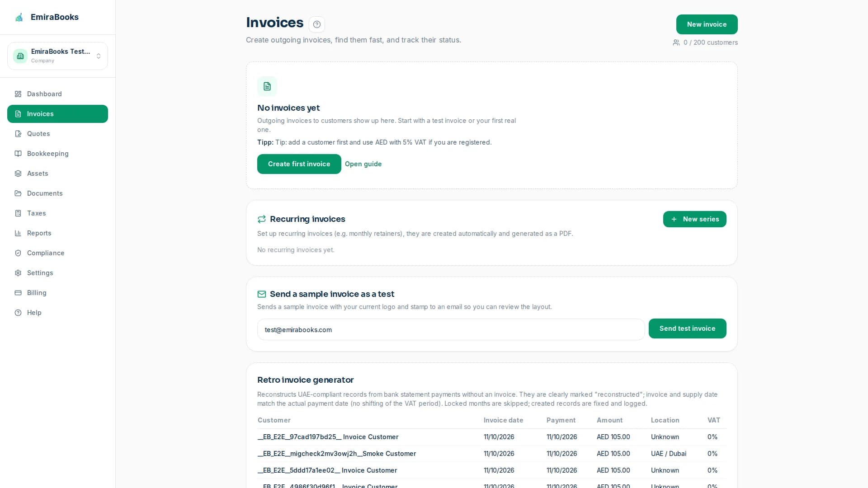Click the document icon in empty invoices card
The image size is (868, 488).
[267, 86]
